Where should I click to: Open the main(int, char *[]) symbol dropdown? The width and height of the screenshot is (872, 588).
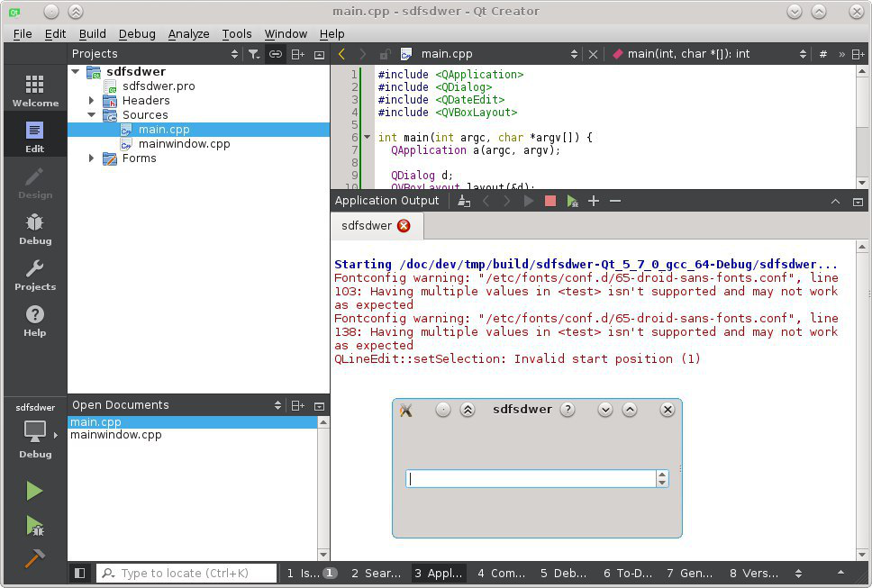803,54
